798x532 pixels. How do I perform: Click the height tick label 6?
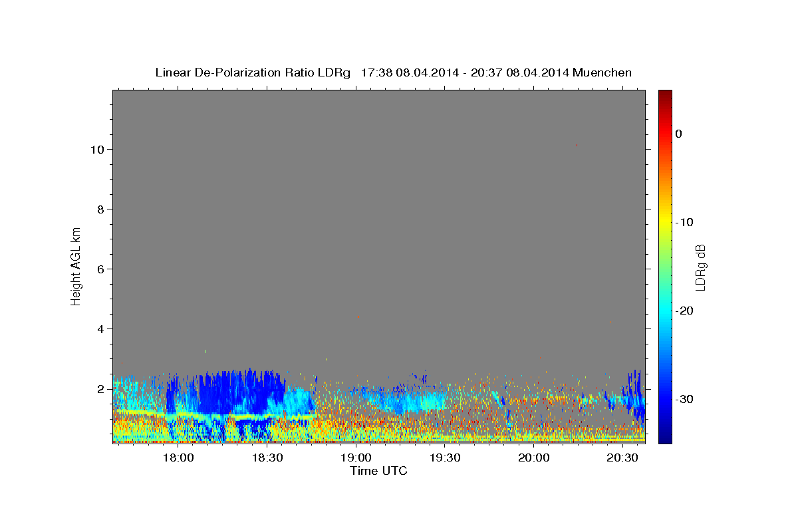click(101, 269)
